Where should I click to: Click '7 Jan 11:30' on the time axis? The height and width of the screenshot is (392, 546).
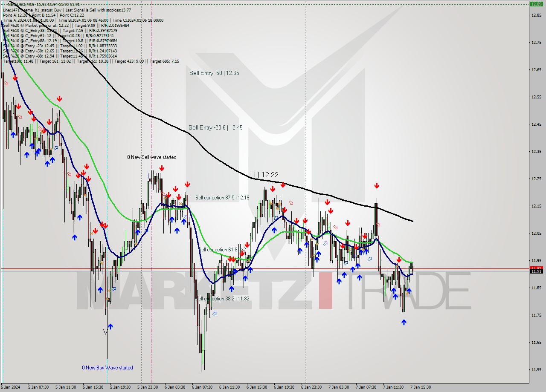(393, 387)
